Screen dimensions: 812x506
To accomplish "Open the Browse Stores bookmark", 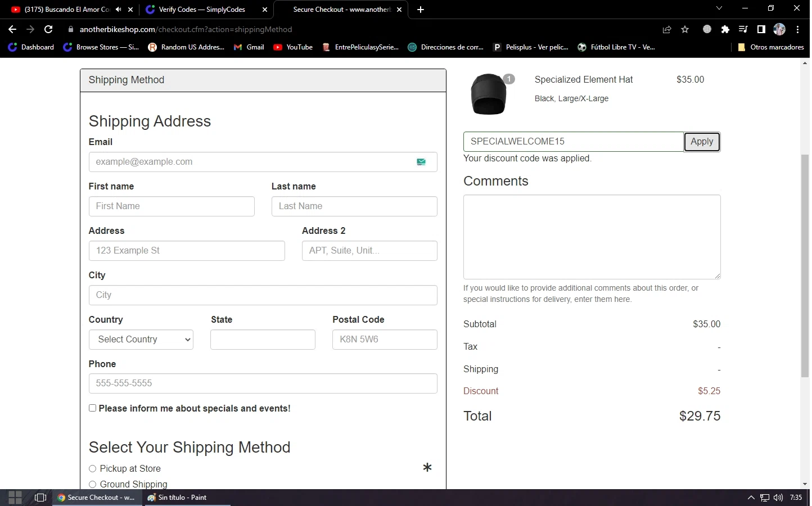I will click(x=101, y=47).
